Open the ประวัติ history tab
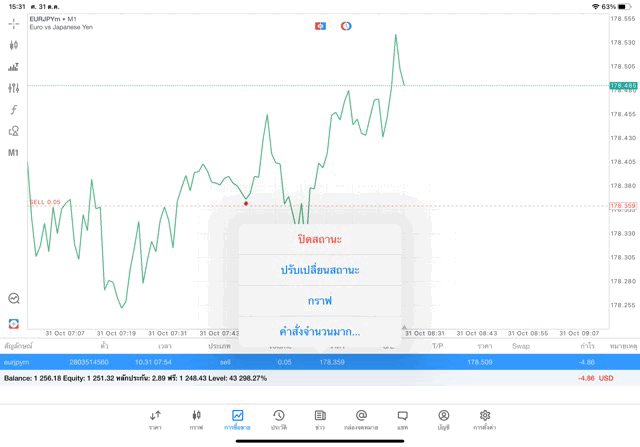The image size is (640, 447). click(x=279, y=419)
